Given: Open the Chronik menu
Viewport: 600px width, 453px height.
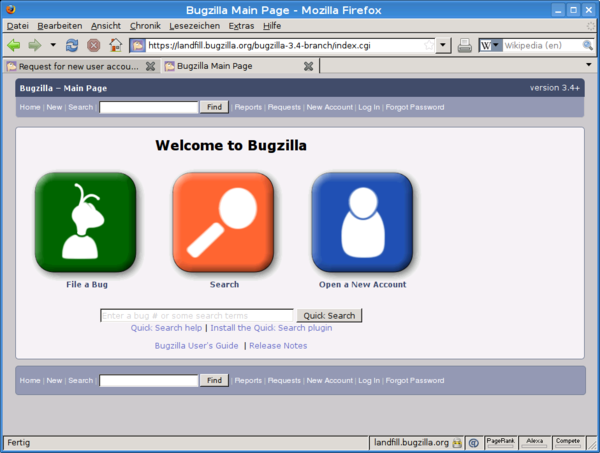Looking at the screenshot, I should pyautogui.click(x=145, y=26).
